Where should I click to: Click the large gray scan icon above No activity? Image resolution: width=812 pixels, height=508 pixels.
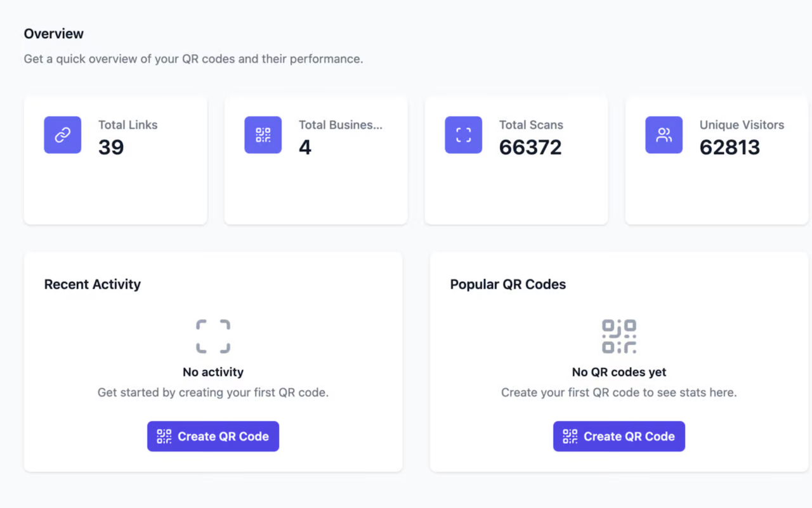(213, 337)
